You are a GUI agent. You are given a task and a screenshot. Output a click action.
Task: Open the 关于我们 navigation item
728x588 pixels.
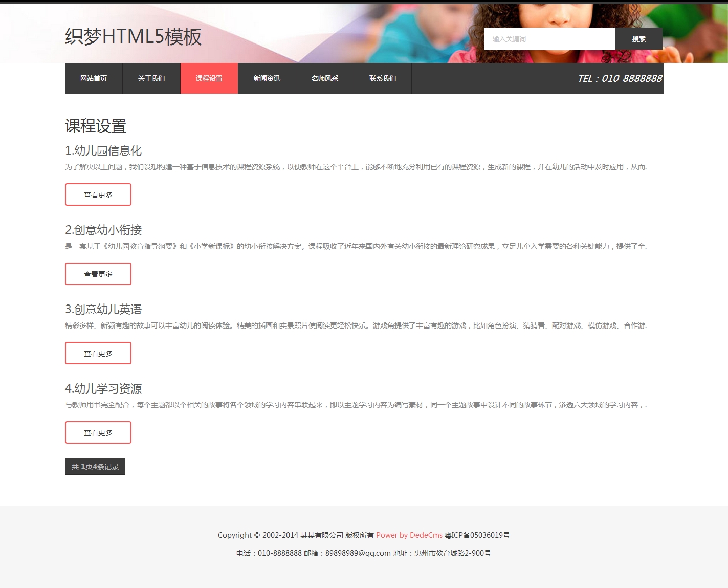click(151, 78)
